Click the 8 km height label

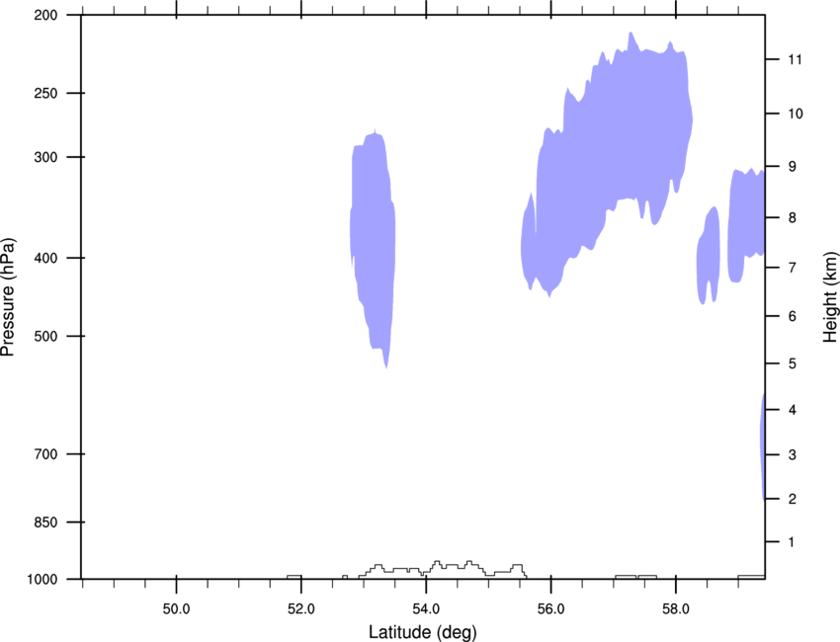[793, 218]
